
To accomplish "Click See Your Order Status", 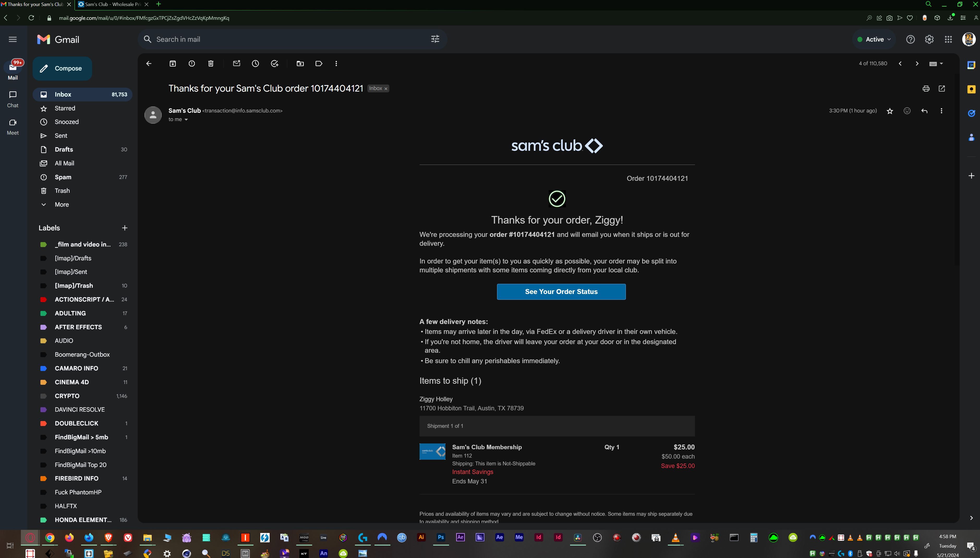I will pos(561,292).
